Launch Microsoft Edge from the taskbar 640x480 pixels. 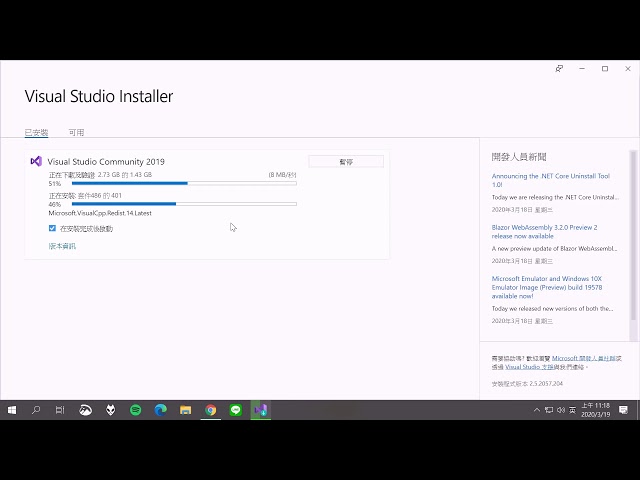pos(160,410)
